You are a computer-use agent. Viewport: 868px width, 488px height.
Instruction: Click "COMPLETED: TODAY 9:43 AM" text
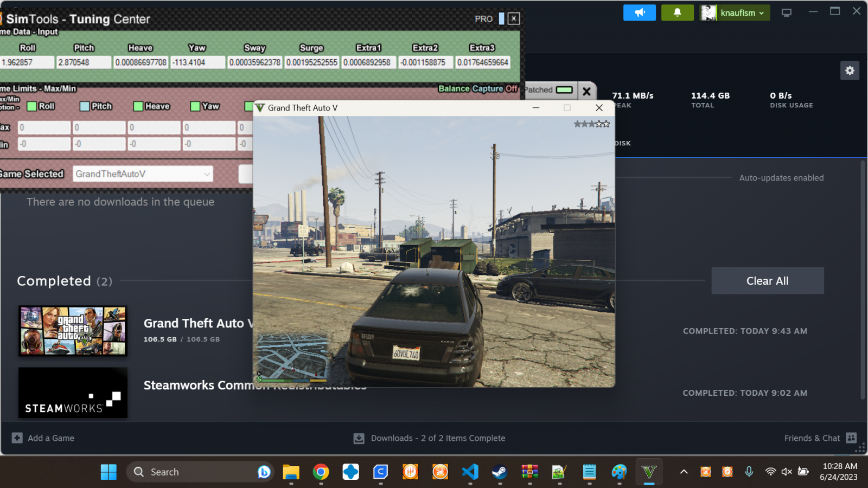[745, 331]
